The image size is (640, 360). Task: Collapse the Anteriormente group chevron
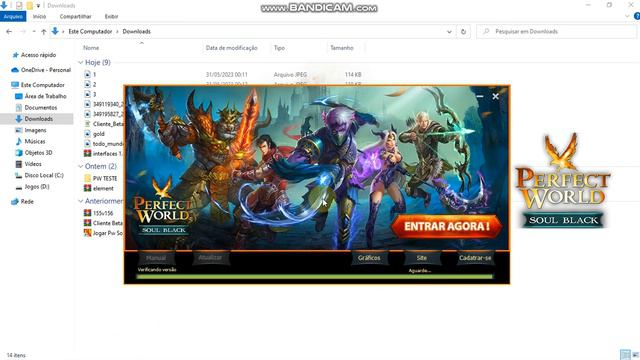[x=81, y=201]
